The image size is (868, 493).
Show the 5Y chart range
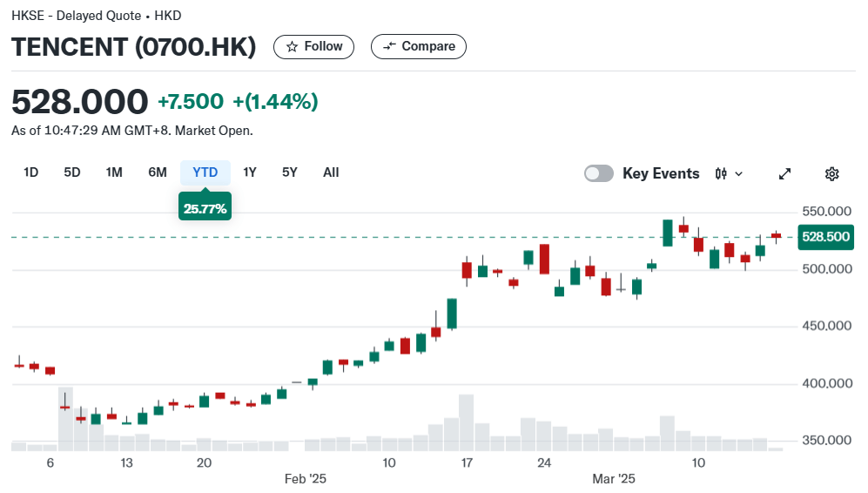(x=290, y=172)
